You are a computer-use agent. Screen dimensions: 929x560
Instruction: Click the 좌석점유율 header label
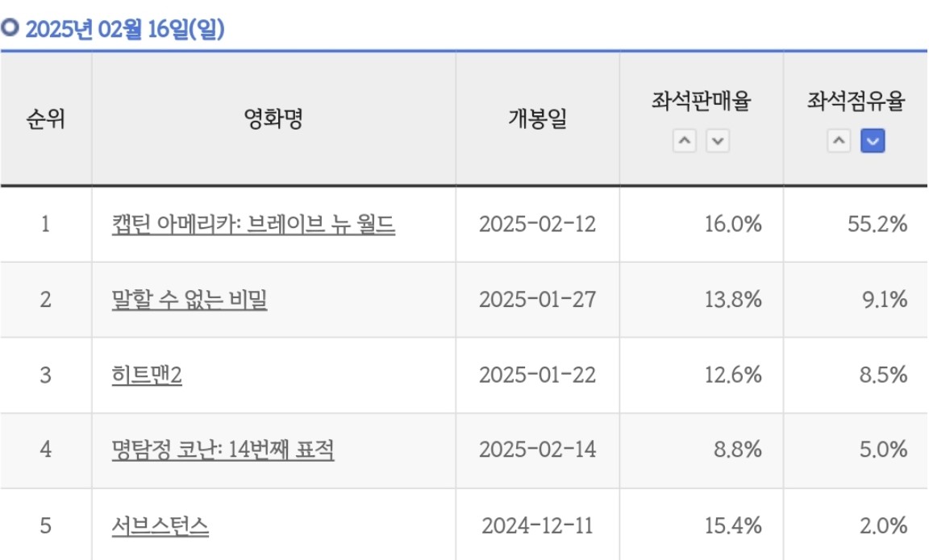[x=856, y=102]
